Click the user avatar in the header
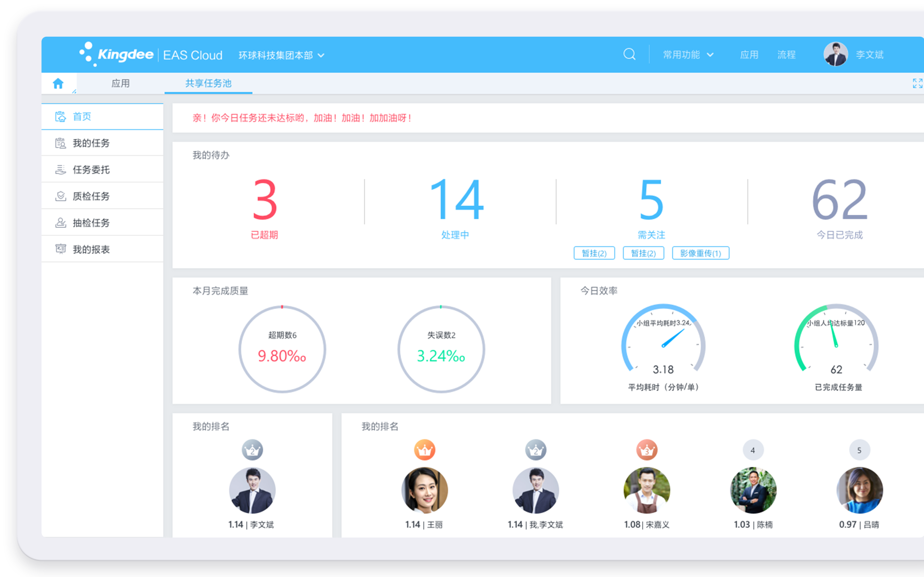 click(835, 54)
